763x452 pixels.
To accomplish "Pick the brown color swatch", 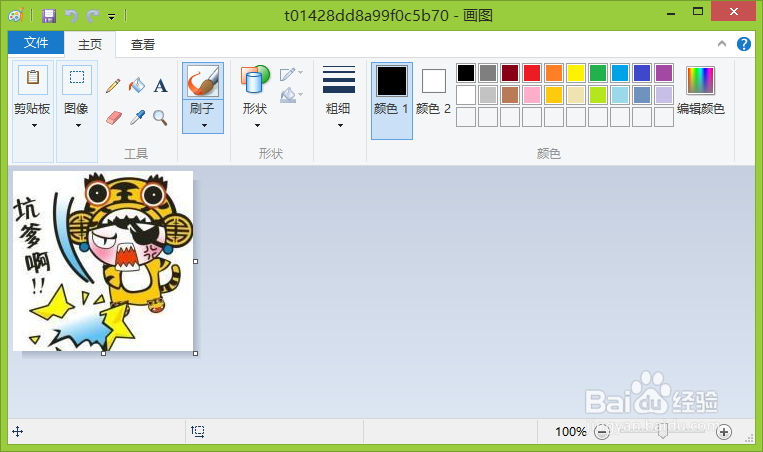I will pos(510,95).
